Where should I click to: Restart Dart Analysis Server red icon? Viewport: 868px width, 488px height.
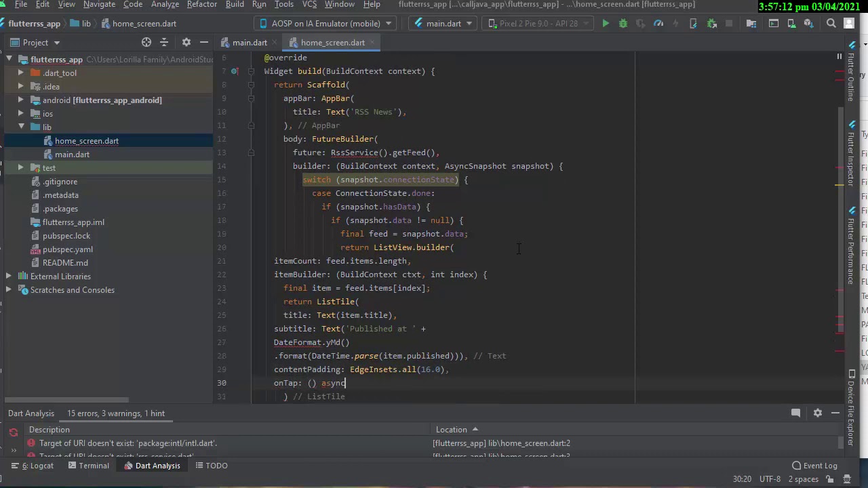(x=13, y=432)
